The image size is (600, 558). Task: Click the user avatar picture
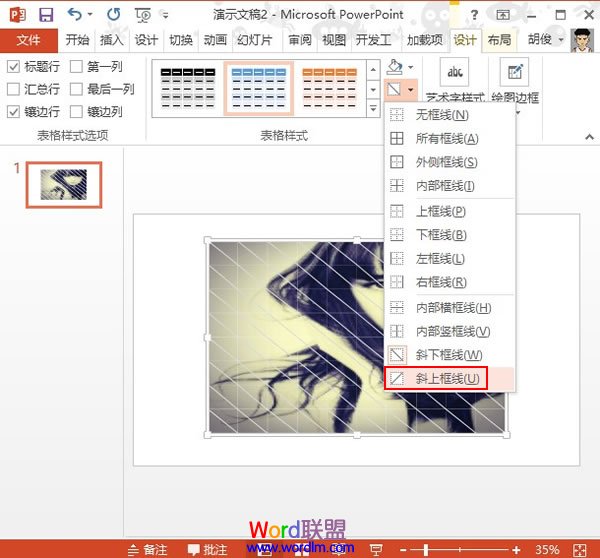tap(582, 40)
